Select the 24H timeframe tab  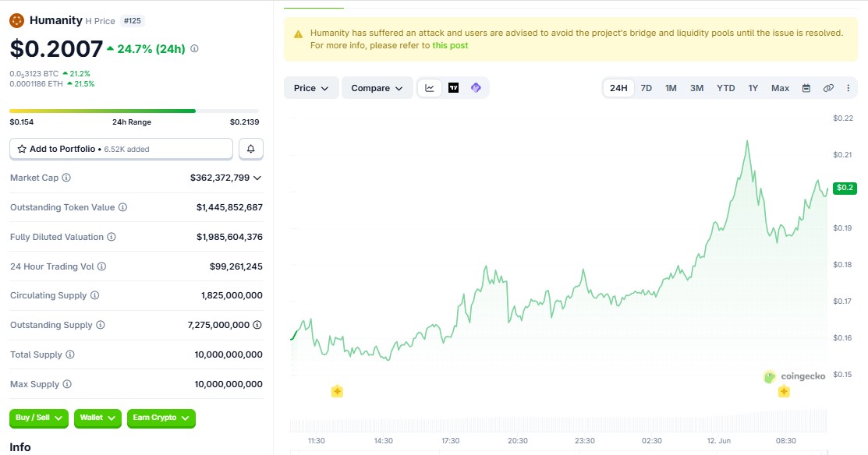pos(618,88)
